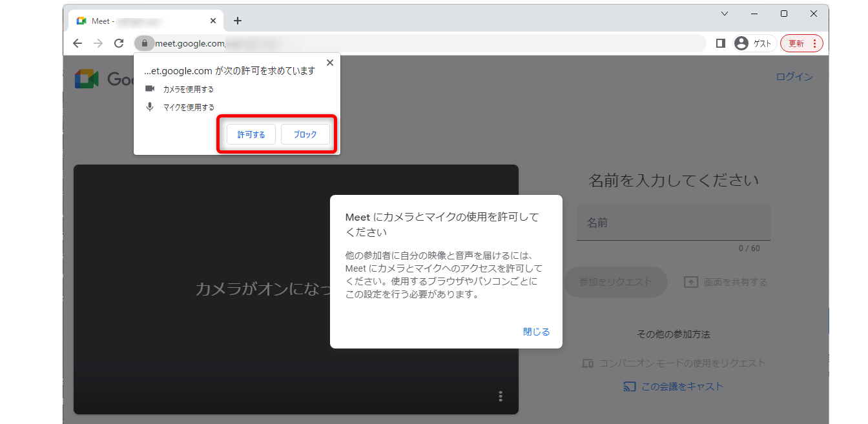This screenshot has height=424, width=868.
Task: Reload the page with the refresh icon
Action: [119, 43]
